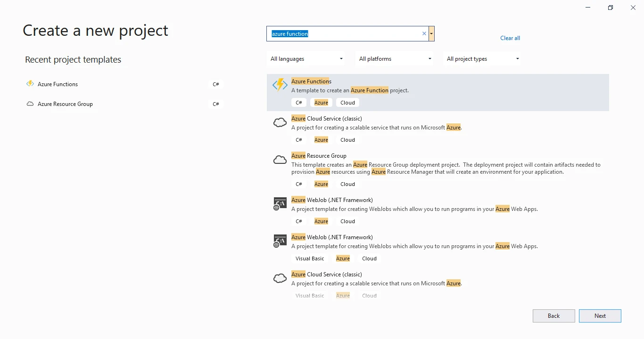The image size is (644, 339).
Task: Click the cloud icon of the last Cloud Service entry
Action: 280,278
